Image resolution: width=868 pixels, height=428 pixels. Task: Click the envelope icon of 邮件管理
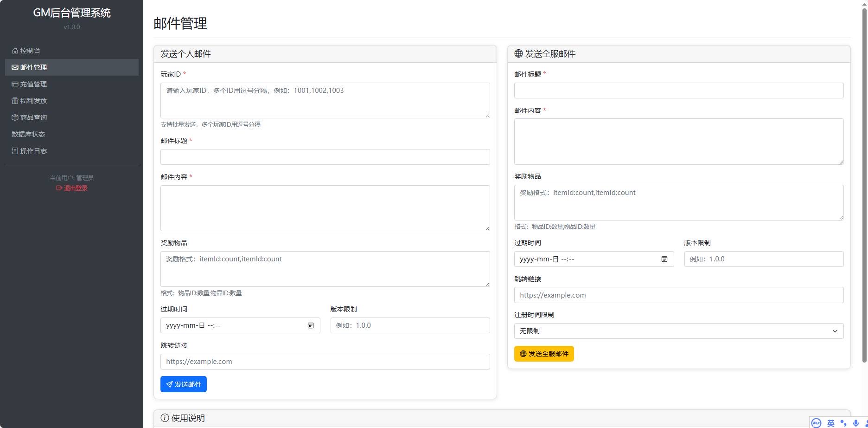click(x=15, y=67)
